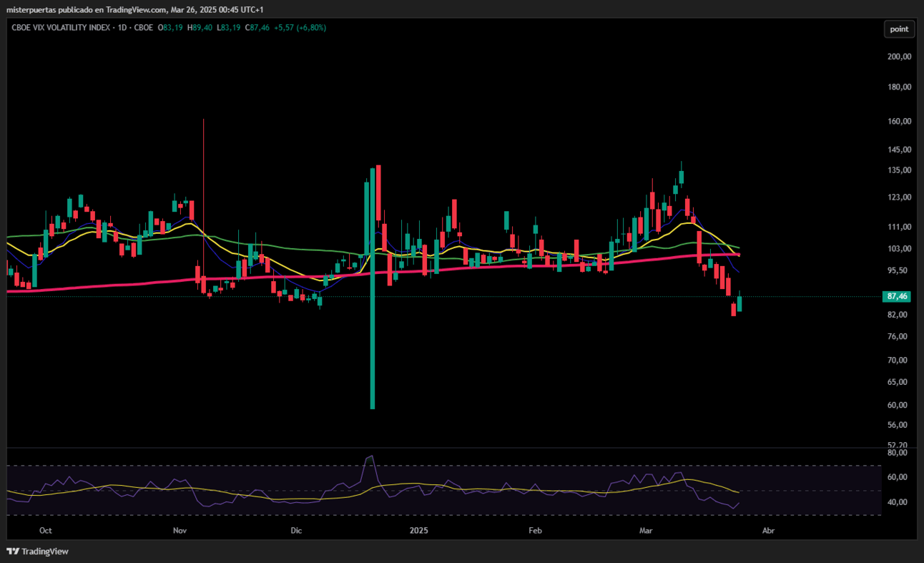Click the change value +5,57 (+6,80%)
Image resolution: width=924 pixels, height=563 pixels.
coord(300,28)
